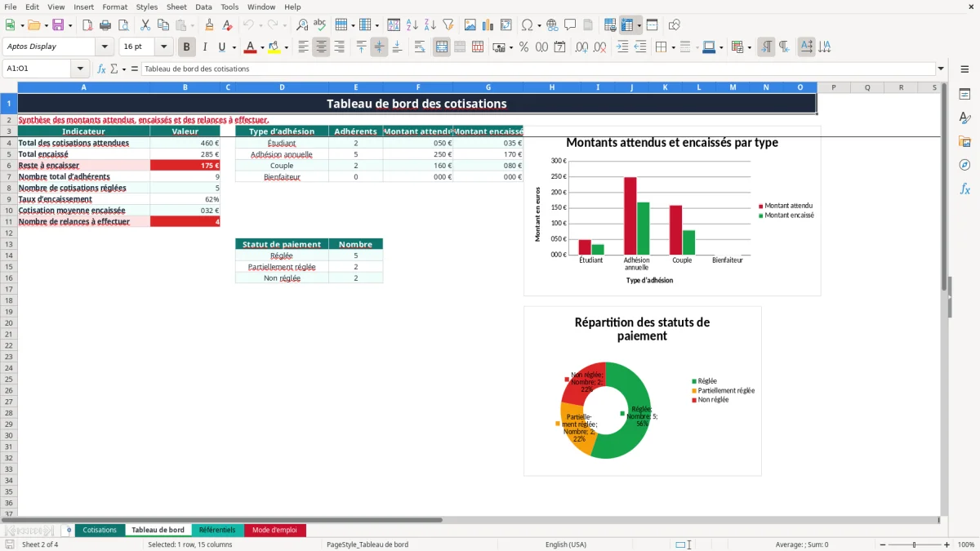Viewport: 980px width, 551px height.
Task: Click the 100% zoom level
Action: pyautogui.click(x=966, y=544)
